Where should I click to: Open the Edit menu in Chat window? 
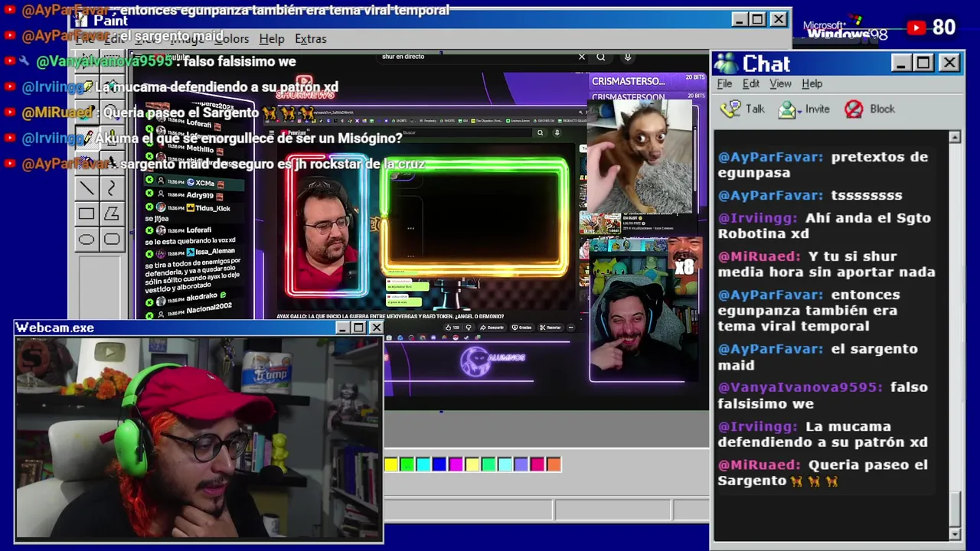[751, 83]
